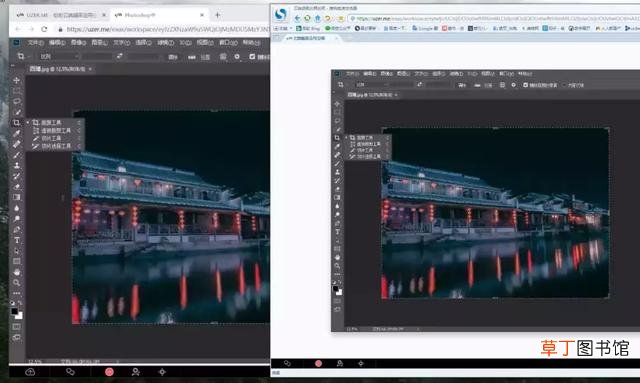This screenshot has width=640, height=383.
Task: Select the Type tool in Sogou browser's Photoshop
Action: (337, 232)
